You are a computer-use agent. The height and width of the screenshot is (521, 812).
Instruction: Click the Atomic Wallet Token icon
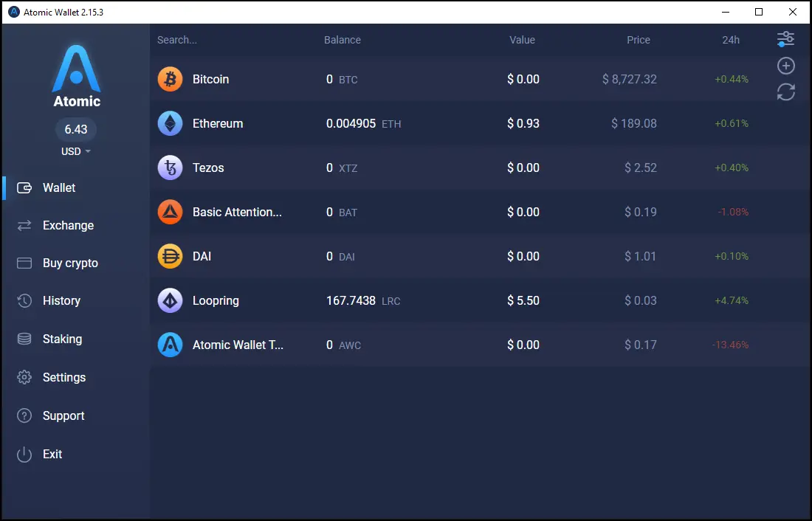[x=170, y=345]
